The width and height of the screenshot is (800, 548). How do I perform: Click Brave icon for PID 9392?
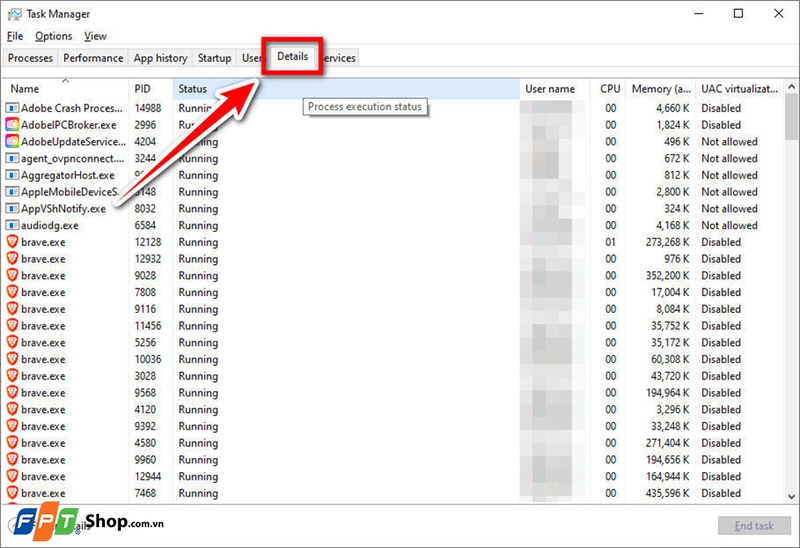12,426
